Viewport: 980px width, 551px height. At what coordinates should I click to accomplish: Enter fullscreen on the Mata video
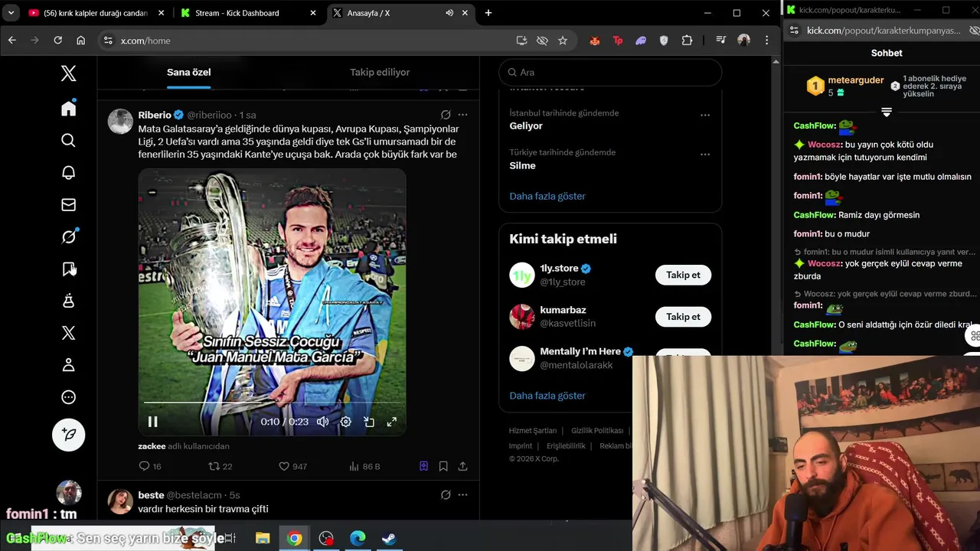(x=391, y=422)
